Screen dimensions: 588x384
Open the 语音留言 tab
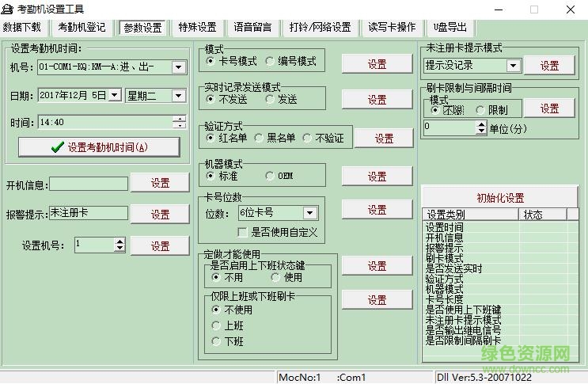(252, 27)
